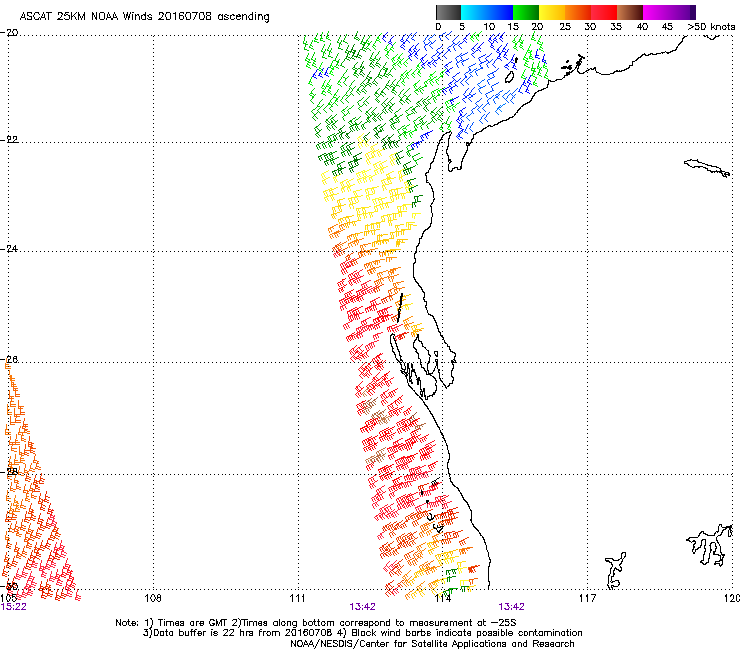Click the "108" longitude axis label
Viewport: 740px width, 650px height.
coord(153,599)
